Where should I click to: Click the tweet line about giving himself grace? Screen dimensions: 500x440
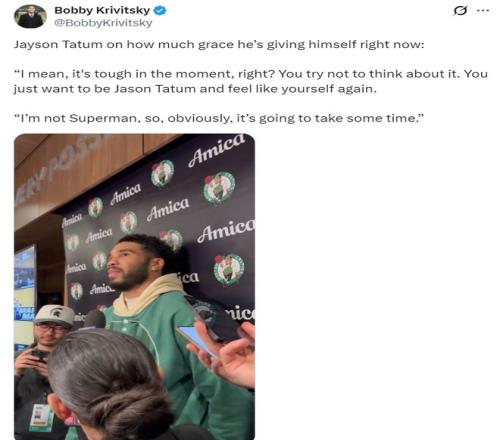coord(219,44)
